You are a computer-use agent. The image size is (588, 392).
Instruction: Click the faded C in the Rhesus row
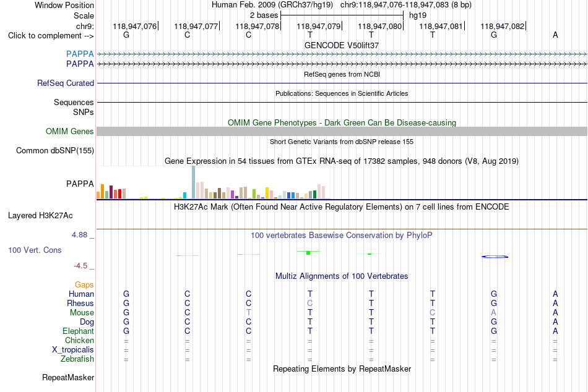(309, 303)
